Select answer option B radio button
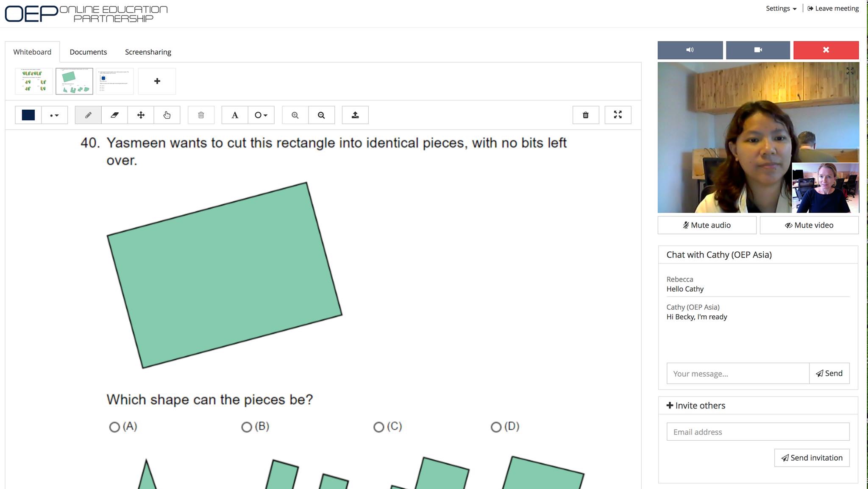This screenshot has width=868, height=489. tap(246, 426)
